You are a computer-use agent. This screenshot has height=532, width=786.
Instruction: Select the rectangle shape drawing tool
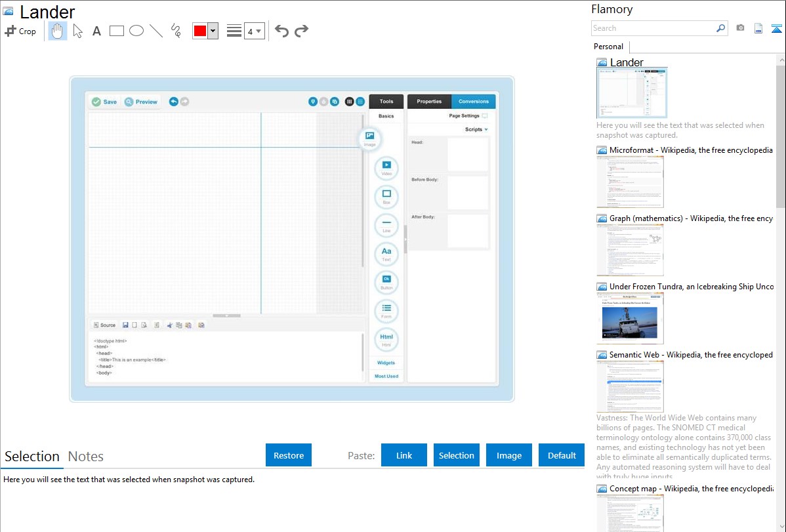(x=116, y=31)
